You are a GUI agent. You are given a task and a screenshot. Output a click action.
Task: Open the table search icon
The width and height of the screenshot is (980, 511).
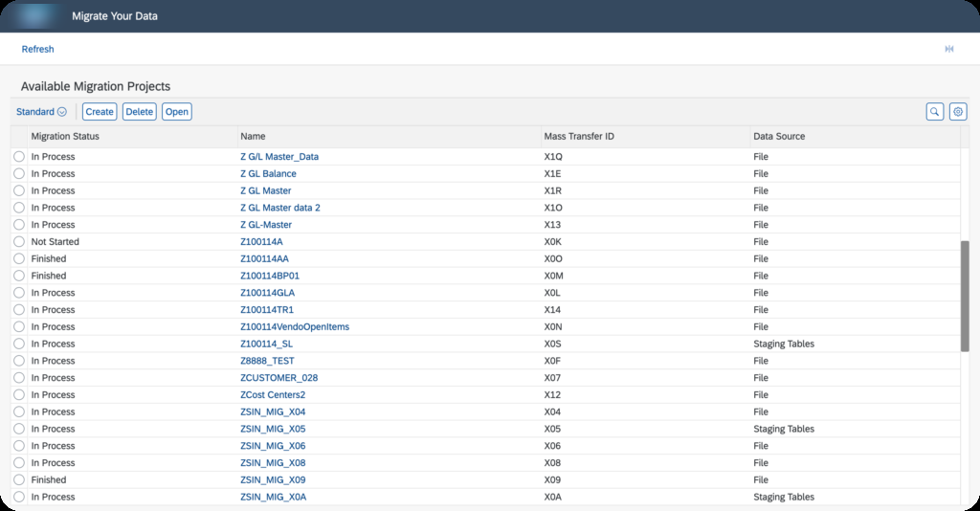[x=934, y=112]
